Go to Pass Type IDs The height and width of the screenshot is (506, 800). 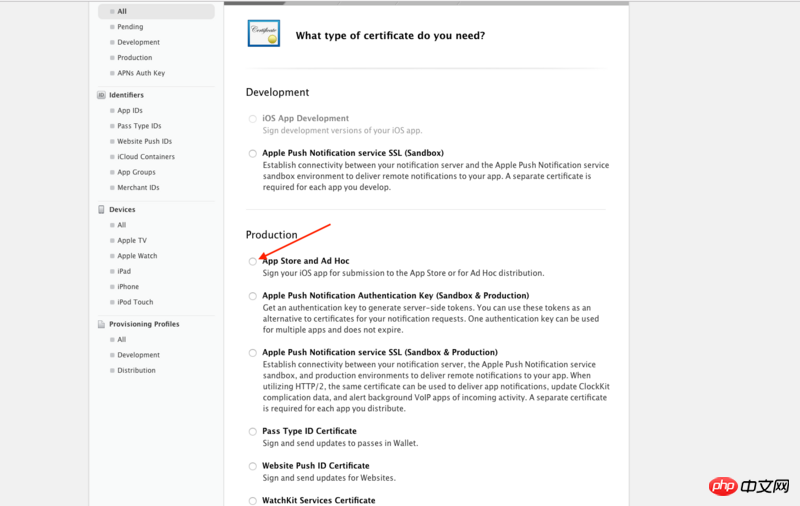click(x=139, y=125)
